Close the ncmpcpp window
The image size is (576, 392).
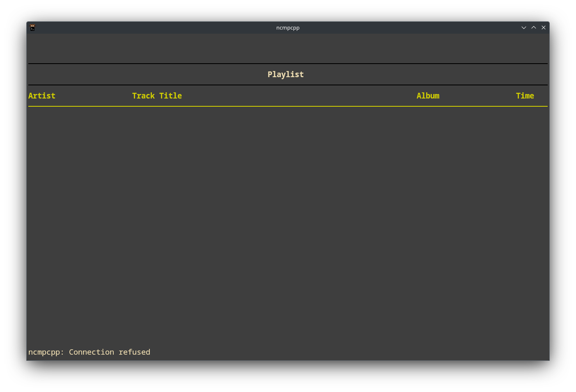[544, 28]
